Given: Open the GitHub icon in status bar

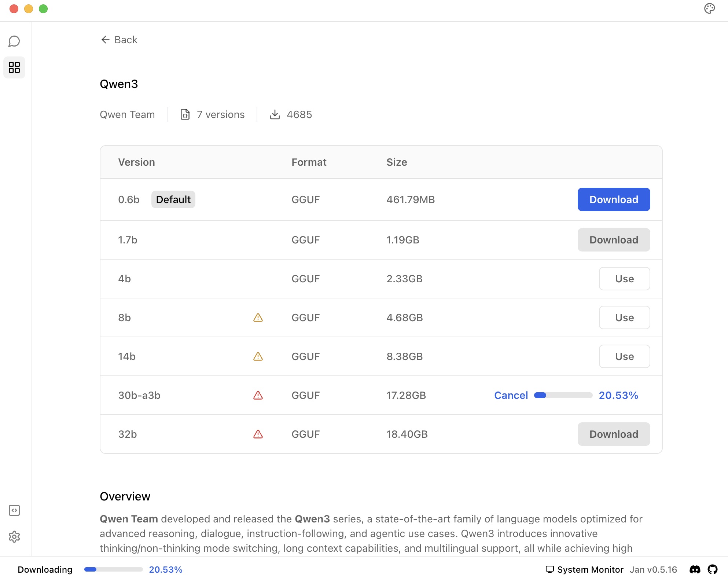Looking at the screenshot, I should pyautogui.click(x=712, y=569).
